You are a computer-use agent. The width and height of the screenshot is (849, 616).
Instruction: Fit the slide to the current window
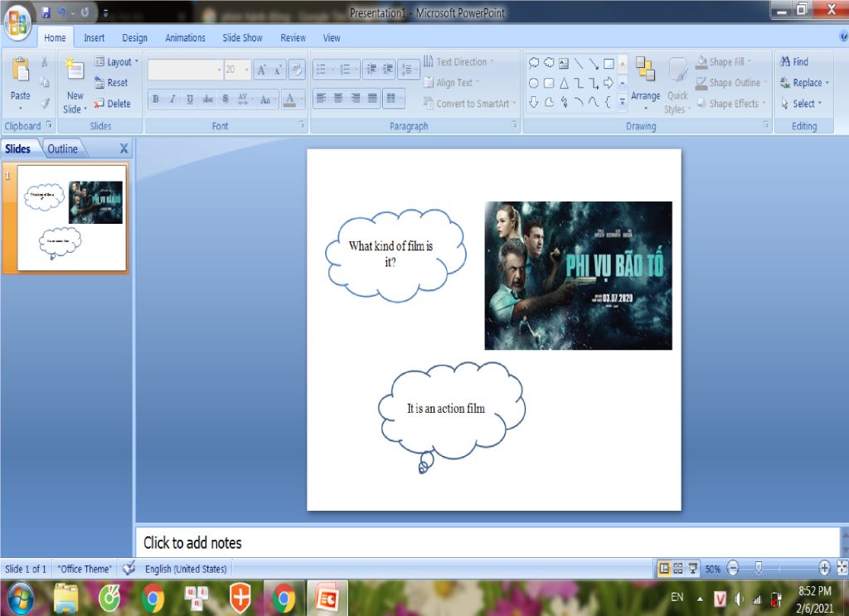842,568
